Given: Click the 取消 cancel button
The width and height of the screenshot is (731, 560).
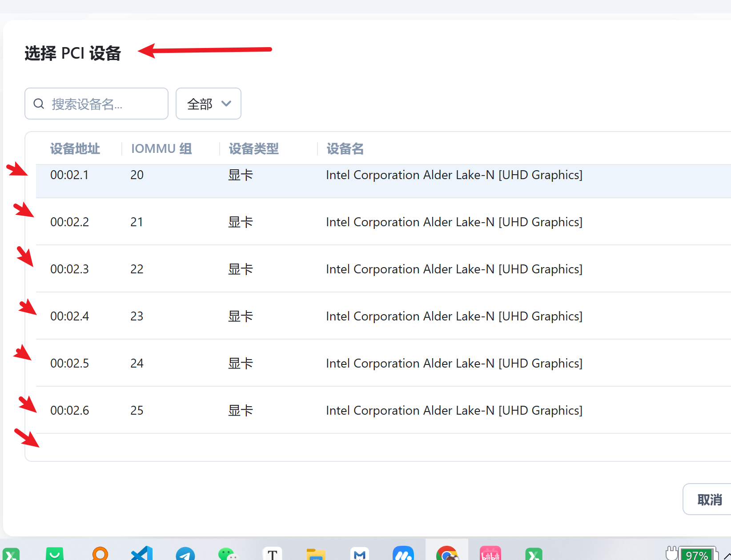Looking at the screenshot, I should pyautogui.click(x=709, y=500).
